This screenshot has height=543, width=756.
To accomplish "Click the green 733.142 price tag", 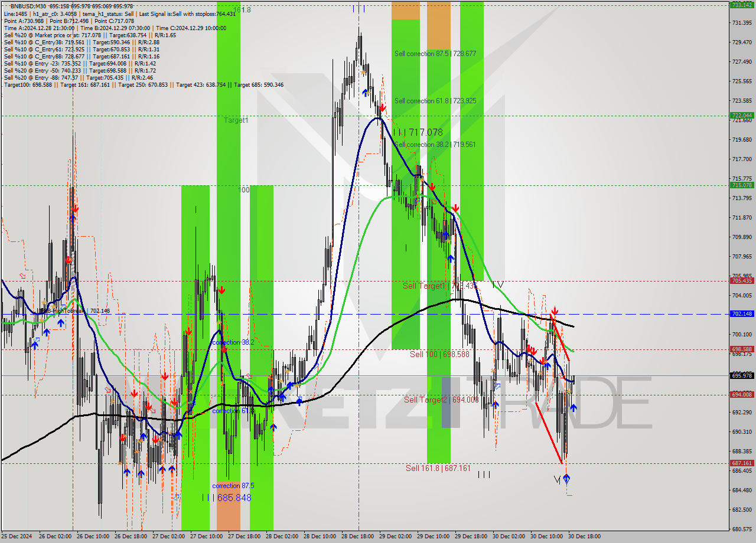I will [x=742, y=5].
